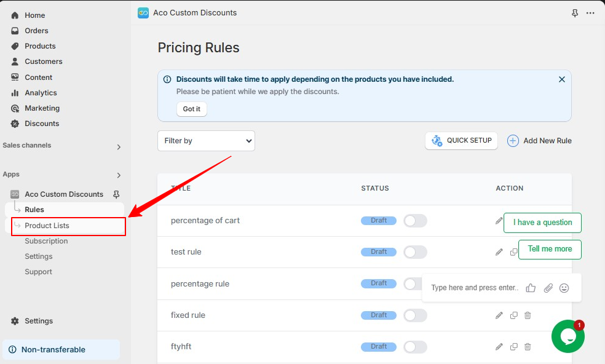
Task: Click the chat message input field
Action: [475, 288]
